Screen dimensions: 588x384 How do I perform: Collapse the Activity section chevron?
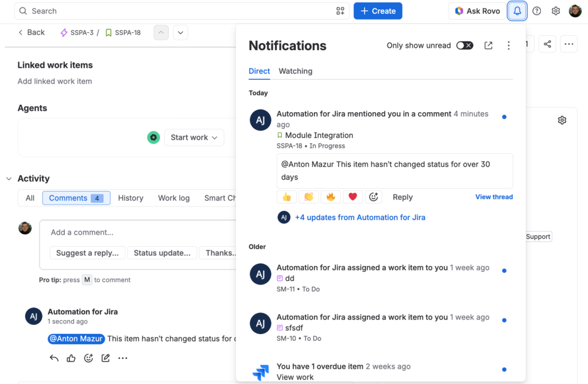point(9,179)
